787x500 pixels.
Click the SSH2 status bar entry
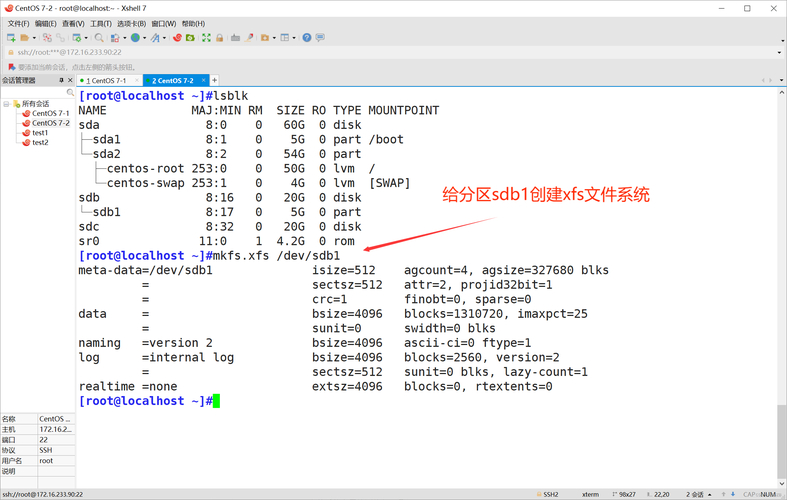pos(548,495)
